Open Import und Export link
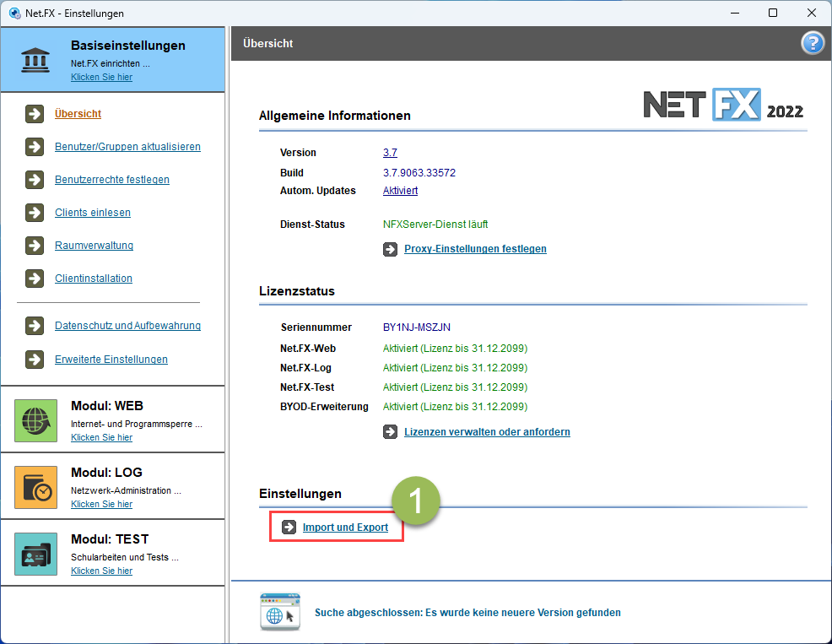This screenshot has height=644, width=832. click(345, 528)
